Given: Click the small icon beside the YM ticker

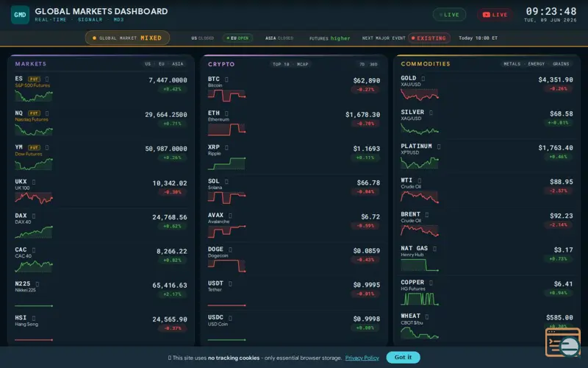Looking at the screenshot, I should [47, 147].
